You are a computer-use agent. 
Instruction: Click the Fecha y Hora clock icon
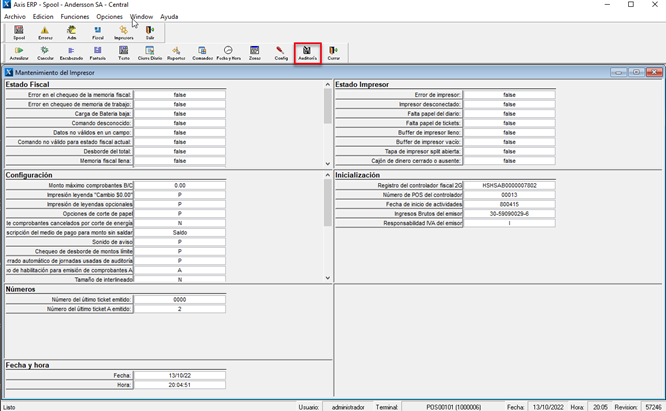[228, 53]
